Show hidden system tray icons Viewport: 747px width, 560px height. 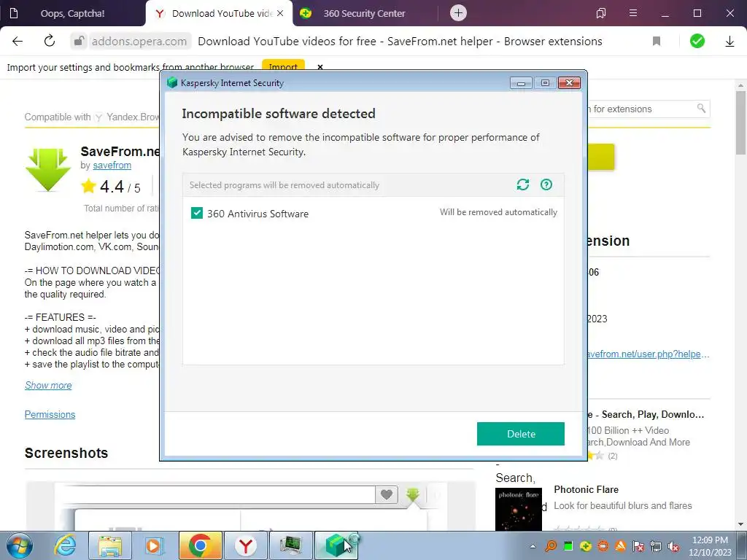(533, 546)
